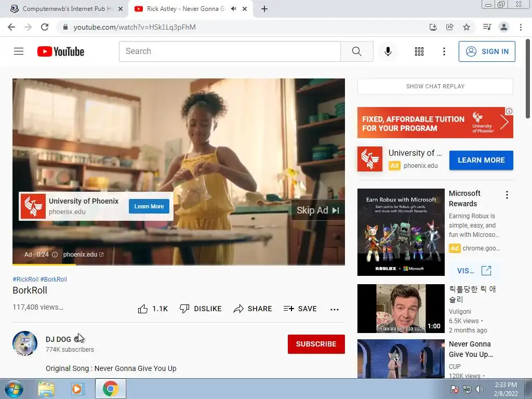Start voice search with microphone icon
Screen dimensions: 532x399
pyautogui.click(x=388, y=51)
